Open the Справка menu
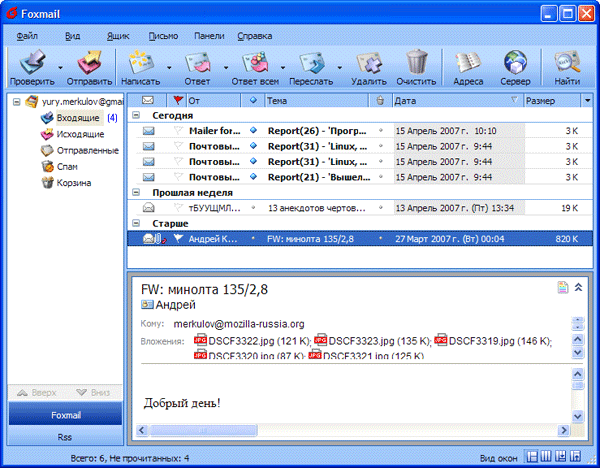This screenshot has height=468, width=600. pos(254,36)
